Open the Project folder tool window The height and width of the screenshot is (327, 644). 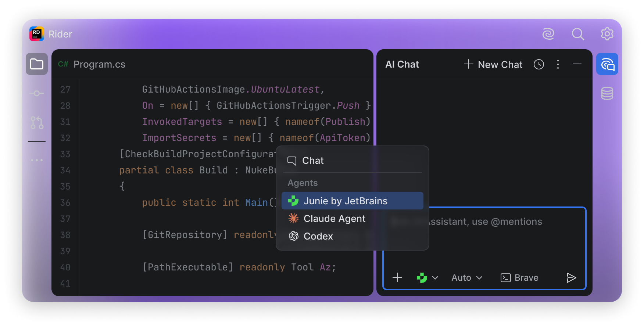coord(37,64)
